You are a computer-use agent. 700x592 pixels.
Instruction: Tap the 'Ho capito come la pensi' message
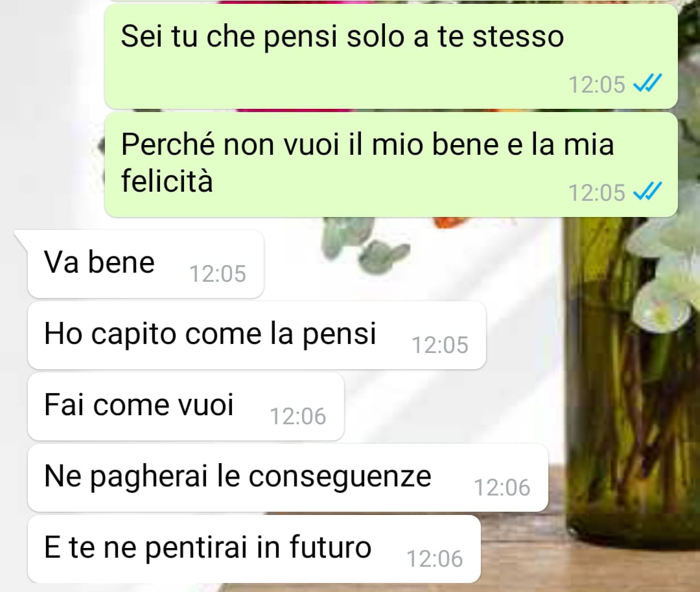257,335
